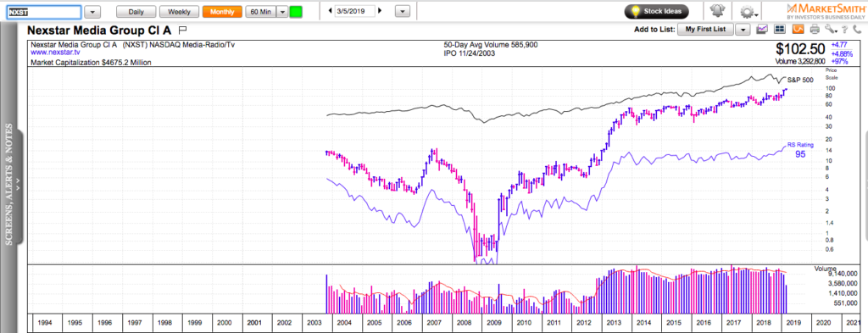Click the orange chart pattern icon
This screenshot has width=868, height=333.
click(x=798, y=30)
